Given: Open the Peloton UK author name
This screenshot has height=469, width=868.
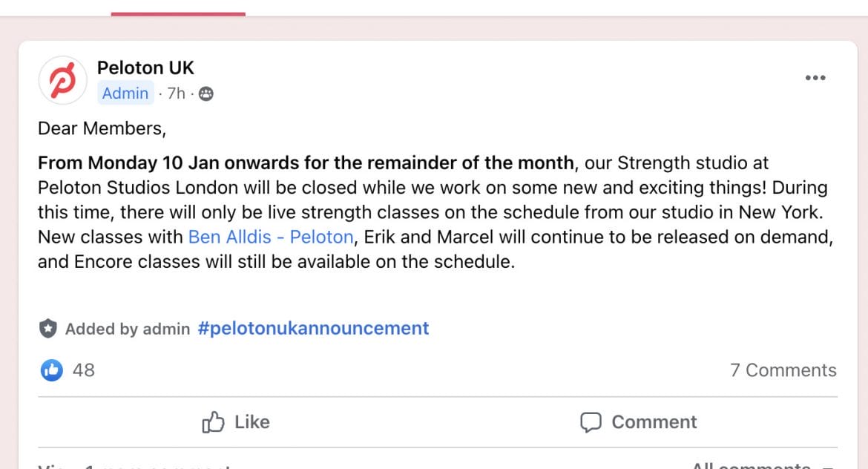Looking at the screenshot, I should (145, 68).
